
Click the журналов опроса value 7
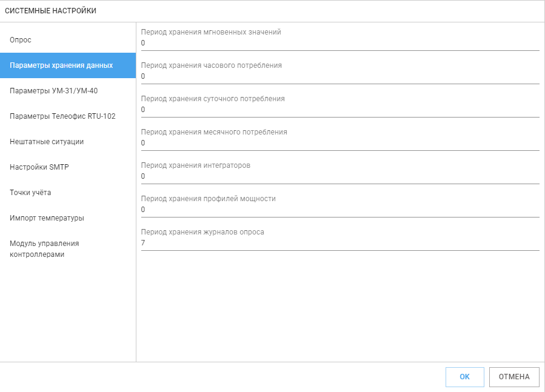pyautogui.click(x=143, y=243)
